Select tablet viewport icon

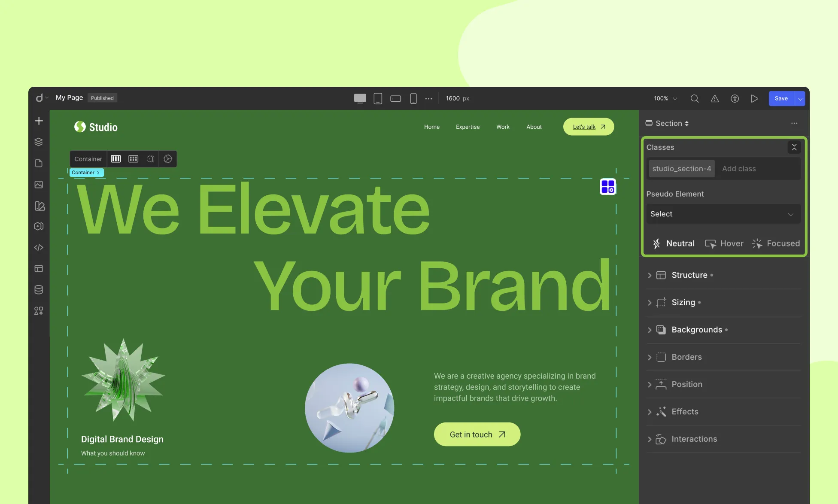pyautogui.click(x=378, y=98)
